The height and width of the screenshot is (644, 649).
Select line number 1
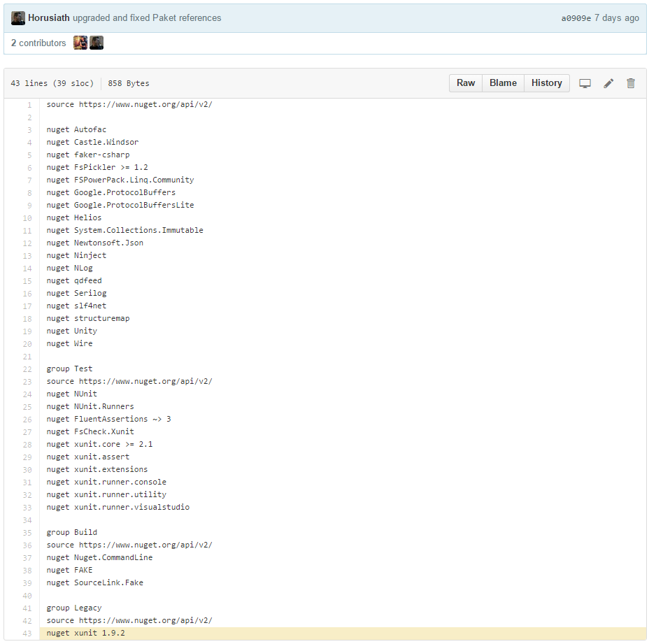coord(29,105)
